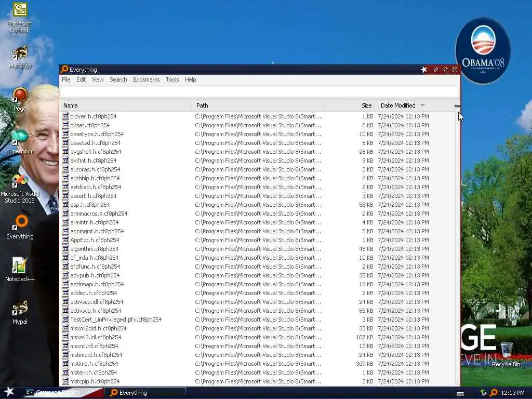This screenshot has width=532, height=399.
Task: Select file addisp.h.cf8ph254
Action: [94, 293]
